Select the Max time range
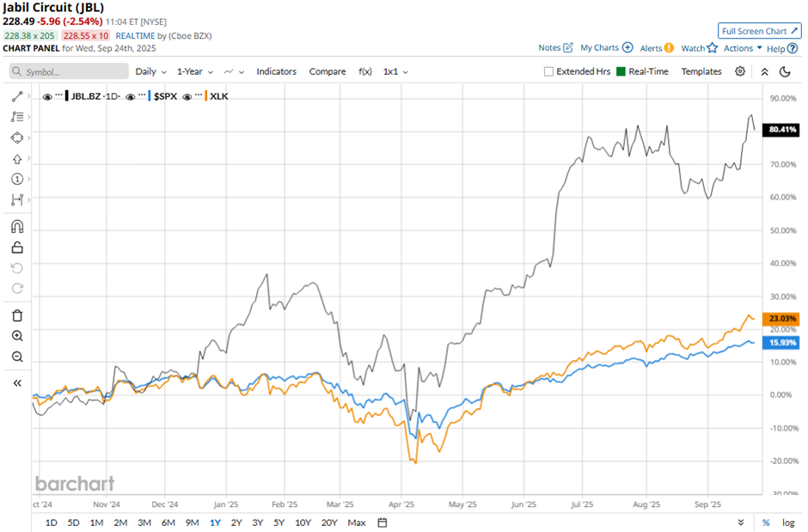The height and width of the screenshot is (532, 808). pos(357,523)
